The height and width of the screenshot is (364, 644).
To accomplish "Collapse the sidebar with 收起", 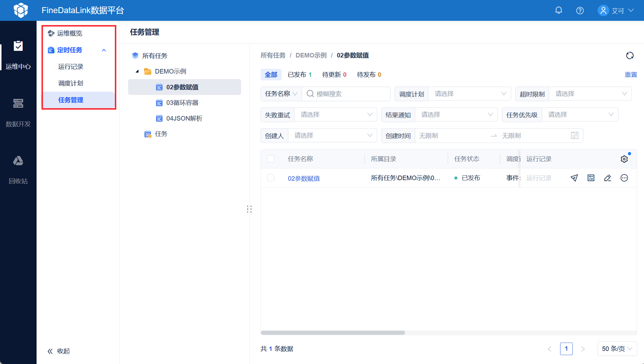I will (59, 351).
